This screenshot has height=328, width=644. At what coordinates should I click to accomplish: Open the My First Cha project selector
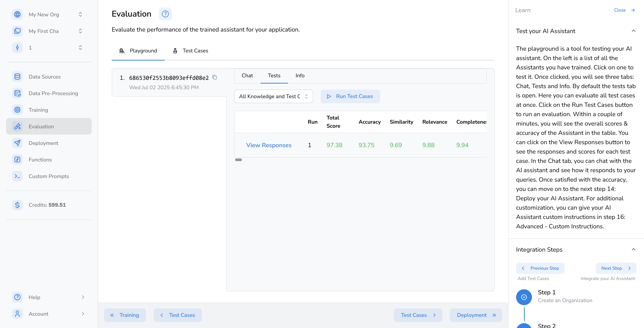(49, 31)
